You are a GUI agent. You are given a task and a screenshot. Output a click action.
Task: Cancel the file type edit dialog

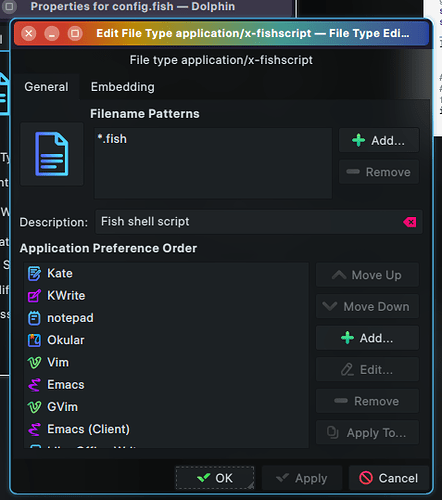click(x=389, y=478)
